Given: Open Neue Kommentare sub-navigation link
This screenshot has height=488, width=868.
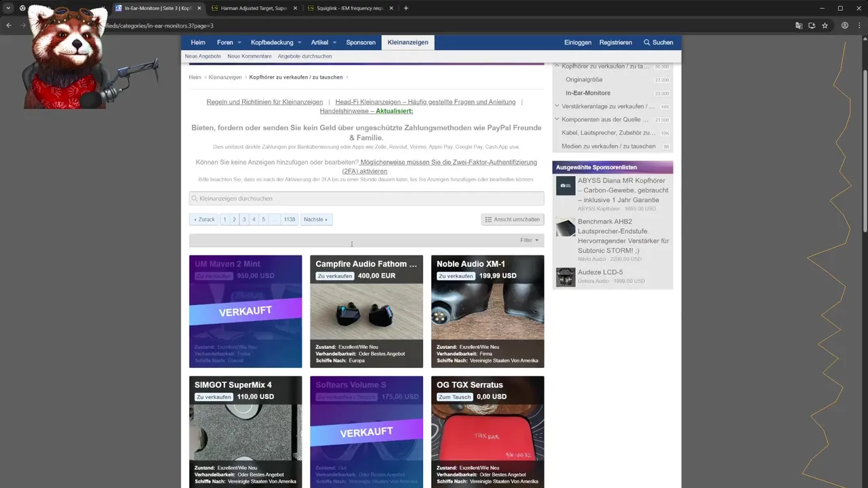Looking at the screenshot, I should 250,56.
